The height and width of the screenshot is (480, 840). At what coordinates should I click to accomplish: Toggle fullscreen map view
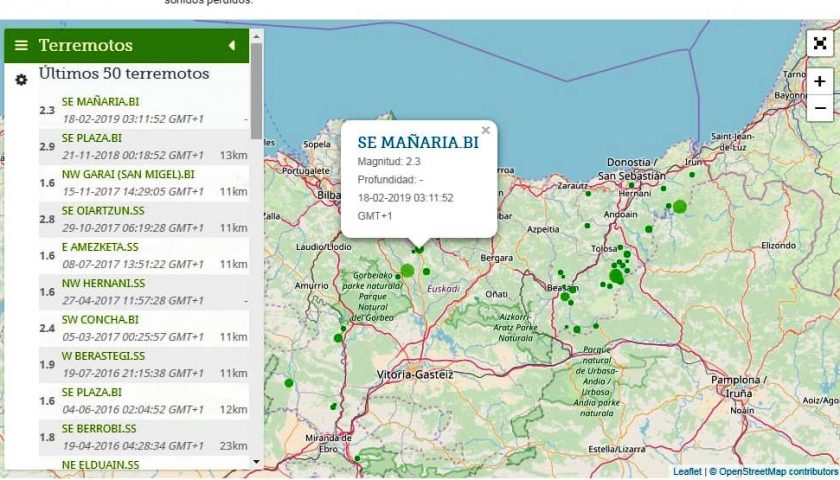[x=819, y=43]
